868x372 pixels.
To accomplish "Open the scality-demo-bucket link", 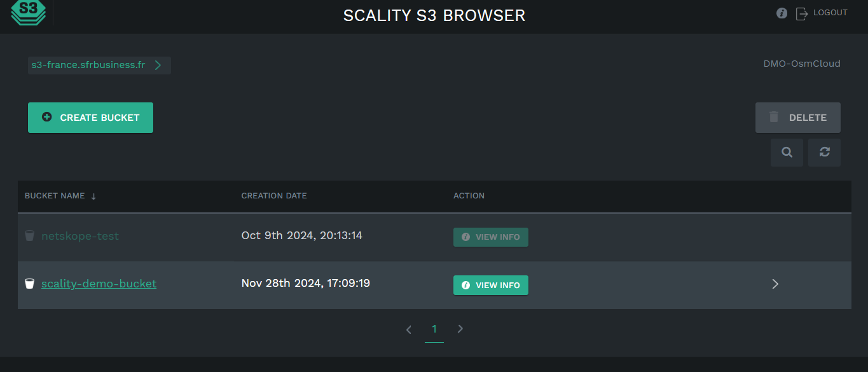I will click(99, 284).
